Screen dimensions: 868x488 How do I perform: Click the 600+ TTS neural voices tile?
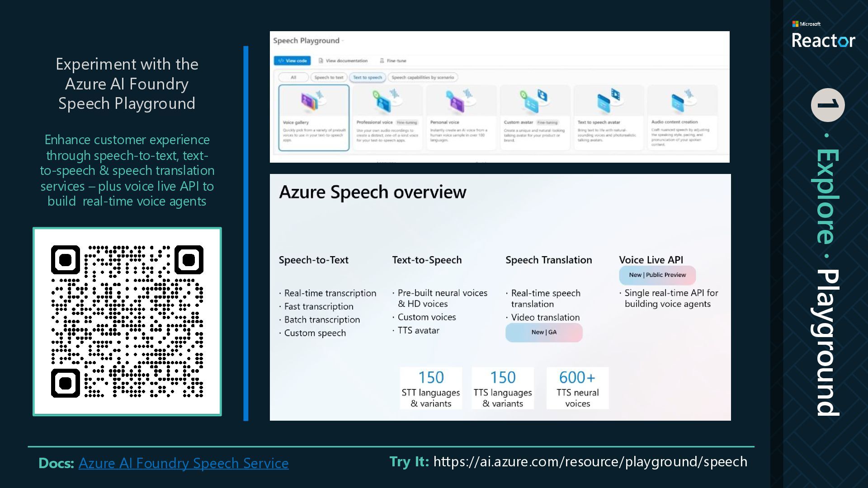(577, 388)
